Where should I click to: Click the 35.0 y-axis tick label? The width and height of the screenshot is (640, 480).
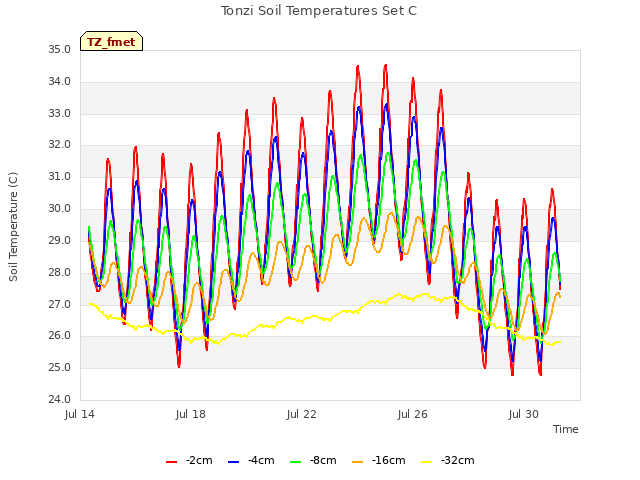point(60,50)
